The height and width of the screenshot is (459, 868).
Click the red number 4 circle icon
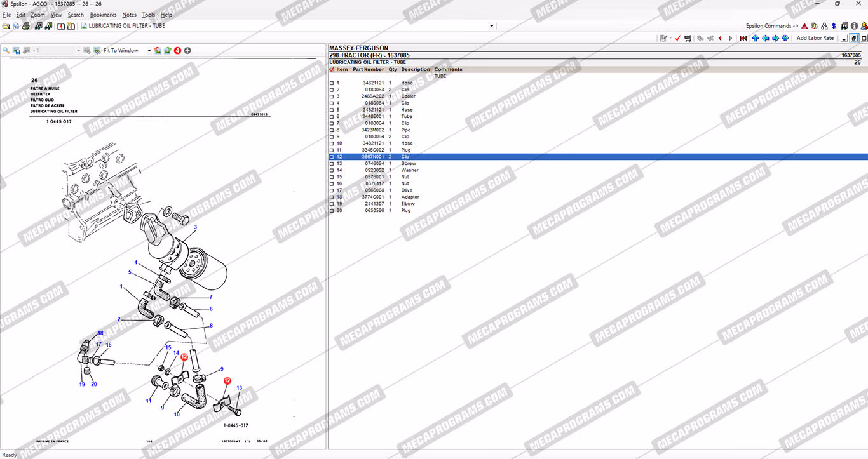[177, 50]
